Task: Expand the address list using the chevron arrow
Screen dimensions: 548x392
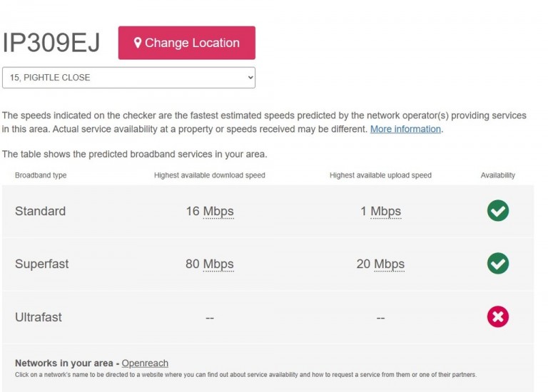Action: tap(250, 78)
